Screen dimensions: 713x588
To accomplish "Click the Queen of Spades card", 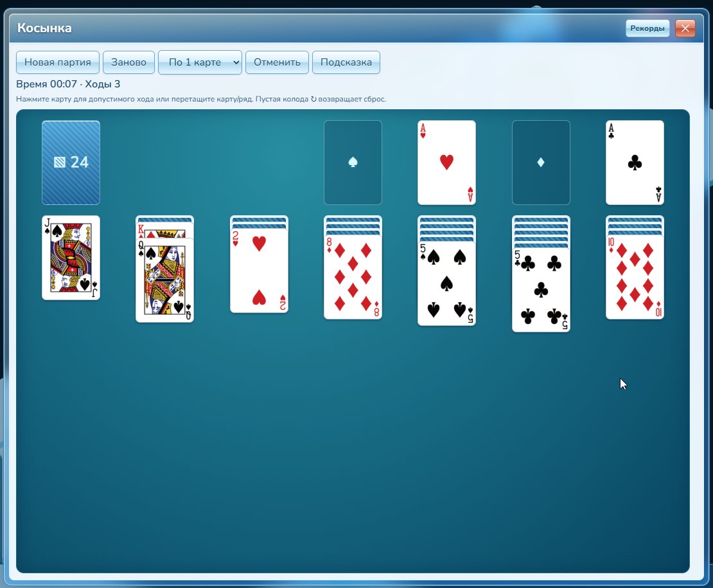I will click(x=164, y=280).
